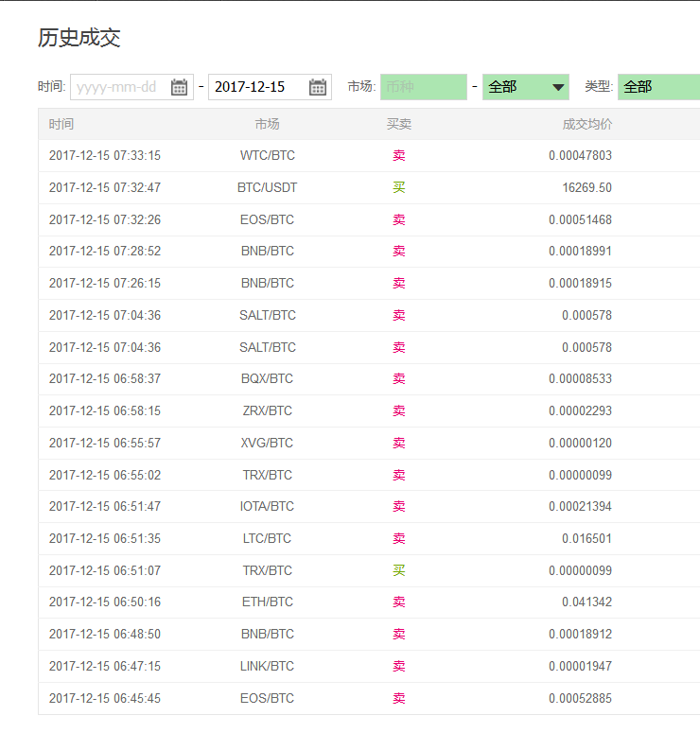Click timestamp 2017-12-15 07:33:15
700x733 pixels.
coord(105,155)
